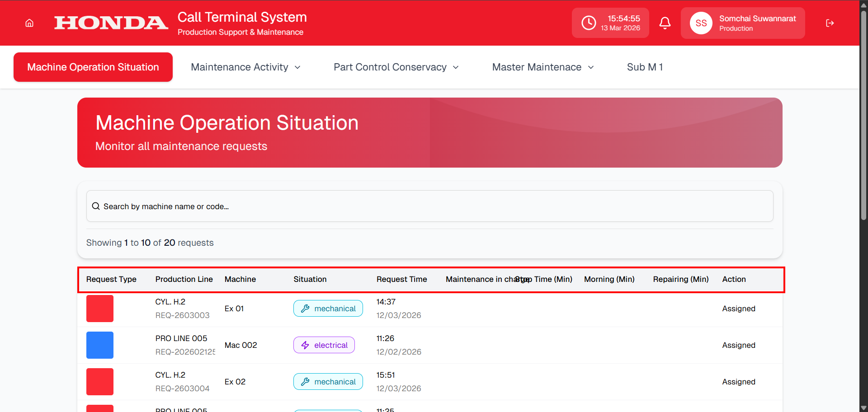Image resolution: width=868 pixels, height=412 pixels.
Task: Expand the Maintenance Activity dropdown
Action: pyautogui.click(x=245, y=67)
